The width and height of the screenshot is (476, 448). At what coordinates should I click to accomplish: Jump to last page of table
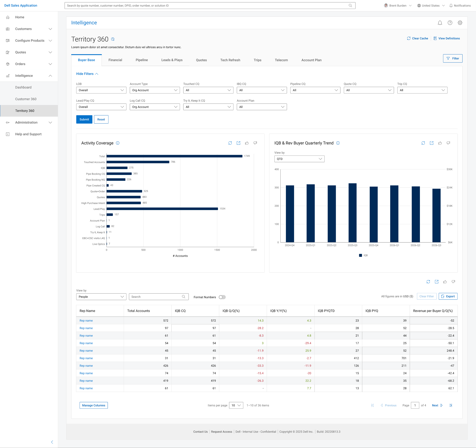point(451,405)
